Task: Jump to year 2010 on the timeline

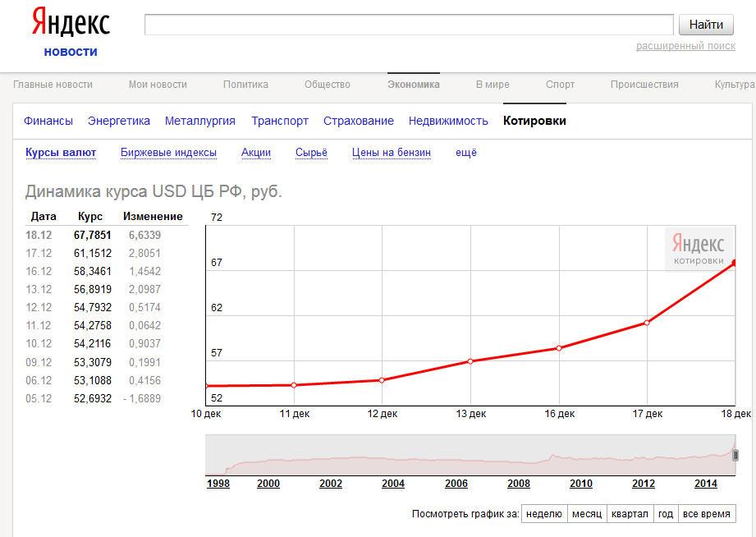Action: pos(581,484)
